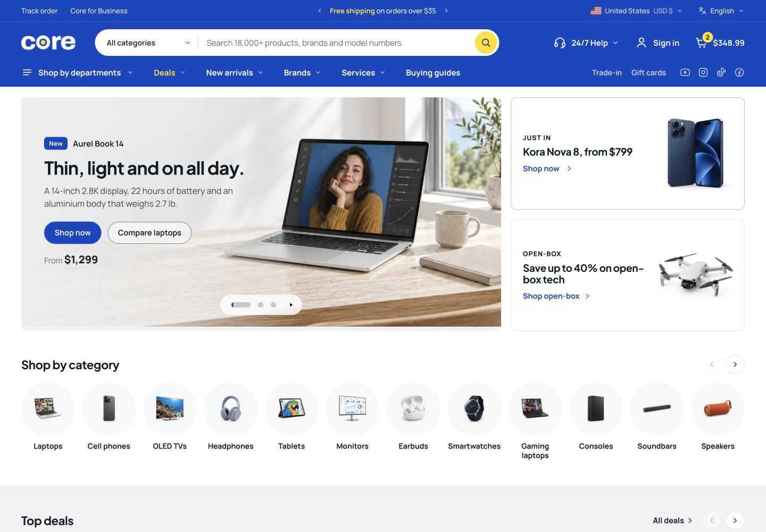Select the Speakers category icon
The width and height of the screenshot is (766, 532).
coord(718,409)
